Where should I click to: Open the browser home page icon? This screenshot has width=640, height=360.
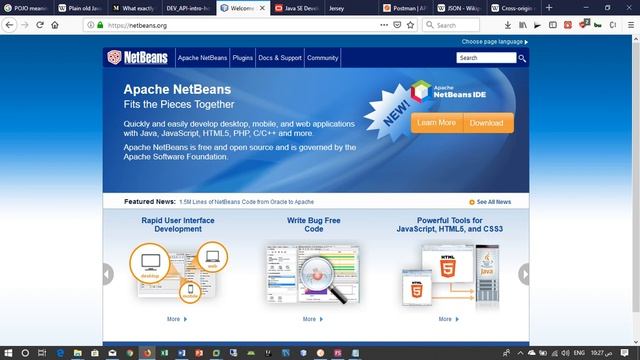[55, 25]
